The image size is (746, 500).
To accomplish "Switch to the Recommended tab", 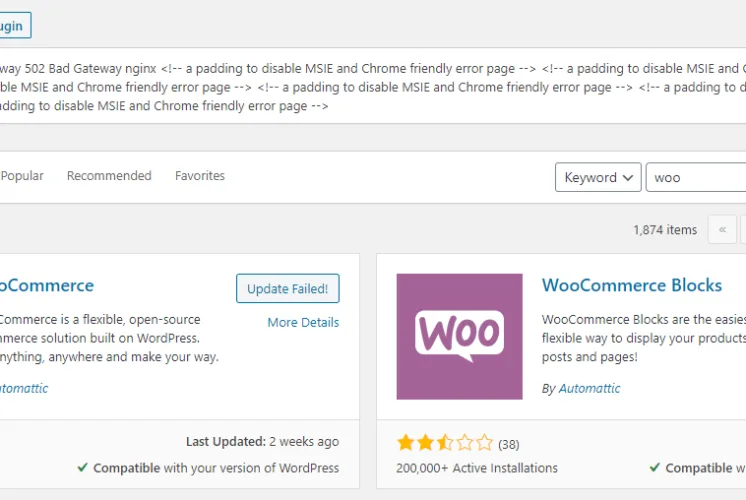I will [109, 176].
